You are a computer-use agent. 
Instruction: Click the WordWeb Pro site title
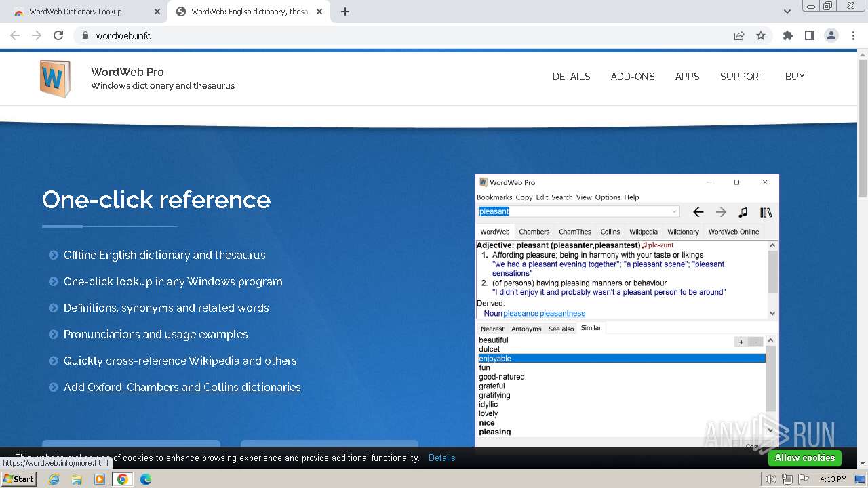(x=127, y=72)
